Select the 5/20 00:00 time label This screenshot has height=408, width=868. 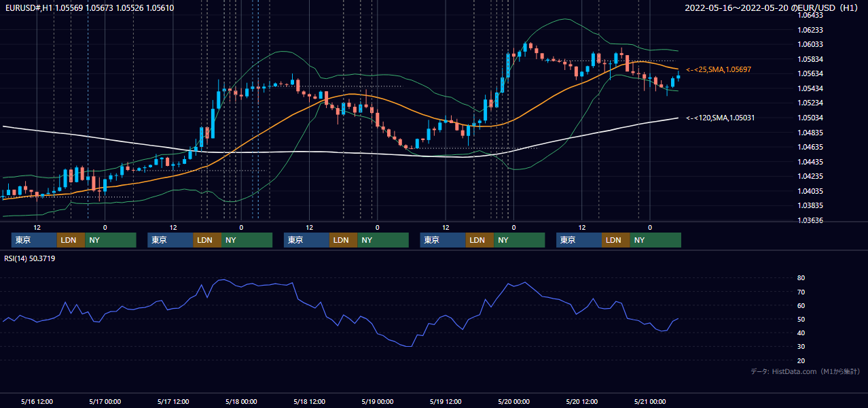click(x=513, y=401)
